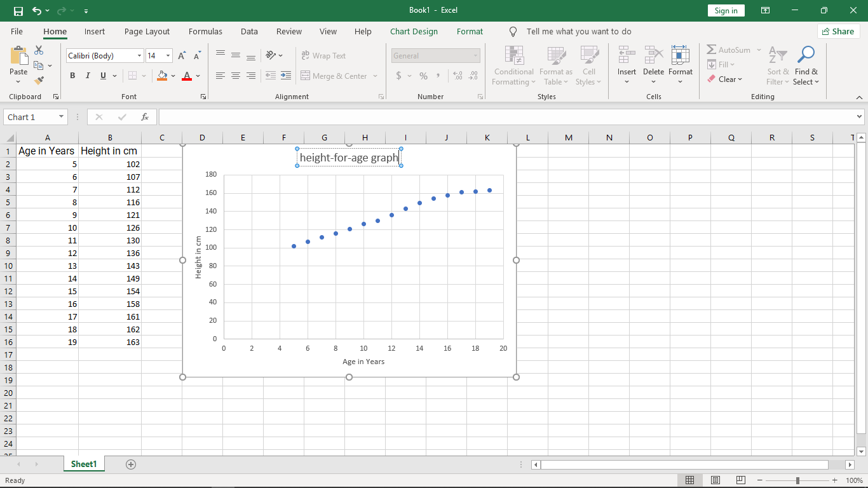Click the Undo arrow icon
Image resolution: width=868 pixels, height=488 pixels.
(37, 11)
